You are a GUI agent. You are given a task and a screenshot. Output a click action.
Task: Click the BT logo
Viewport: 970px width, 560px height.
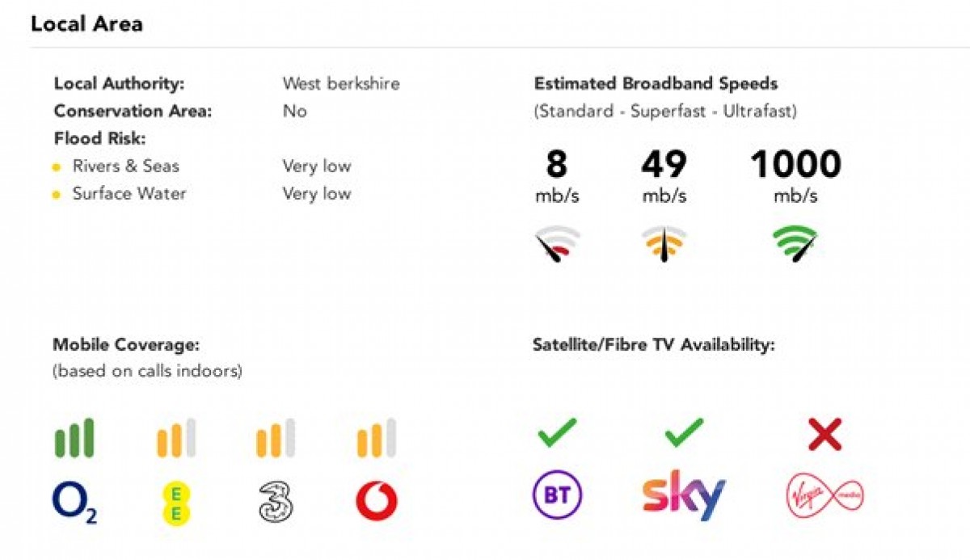pos(557,495)
